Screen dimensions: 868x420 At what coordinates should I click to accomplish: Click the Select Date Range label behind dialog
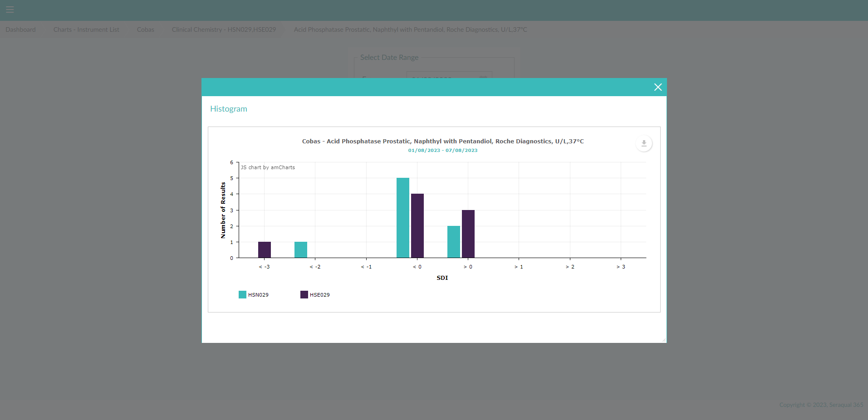click(389, 58)
